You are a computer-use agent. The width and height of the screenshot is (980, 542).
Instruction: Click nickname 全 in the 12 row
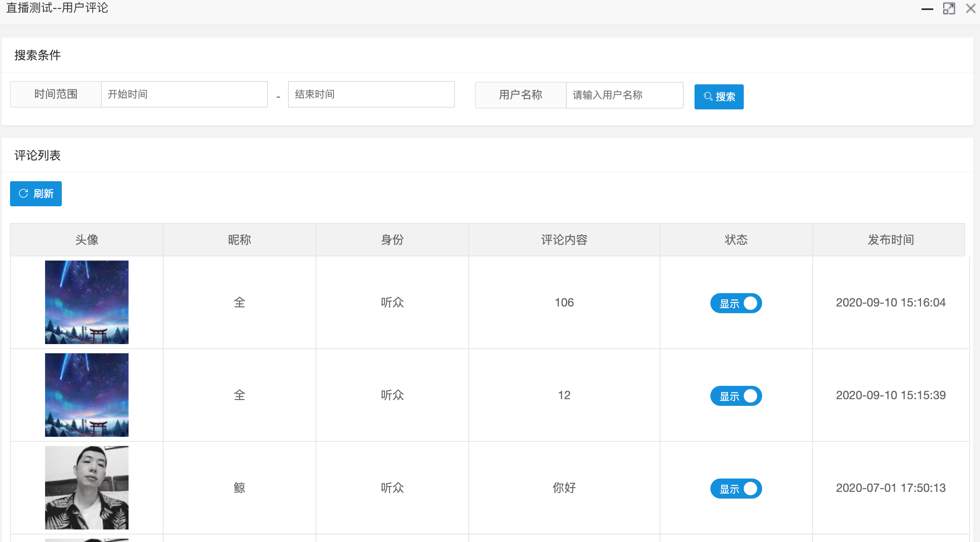[x=240, y=395]
